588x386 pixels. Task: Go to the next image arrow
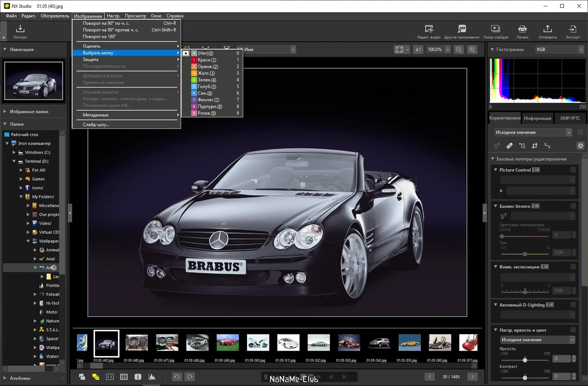[x=472, y=377]
